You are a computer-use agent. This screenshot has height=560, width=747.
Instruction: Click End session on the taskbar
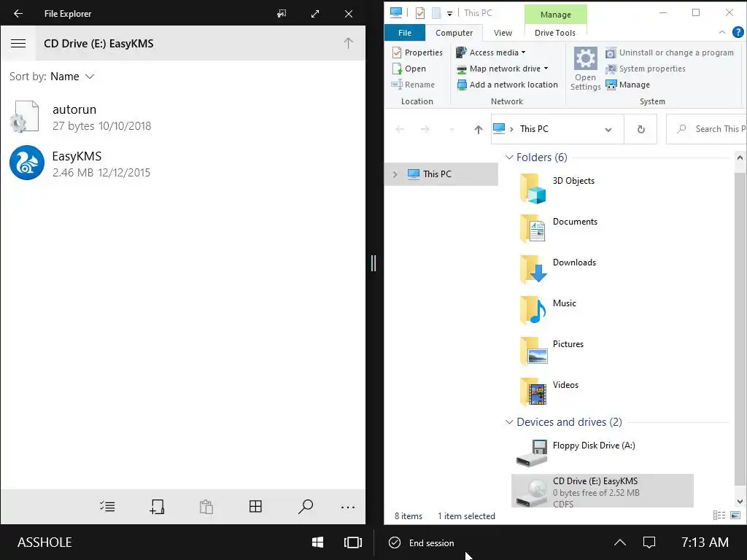point(422,542)
